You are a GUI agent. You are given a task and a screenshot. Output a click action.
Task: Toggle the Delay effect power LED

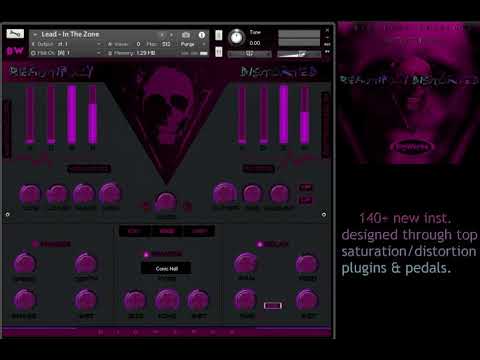point(260,244)
